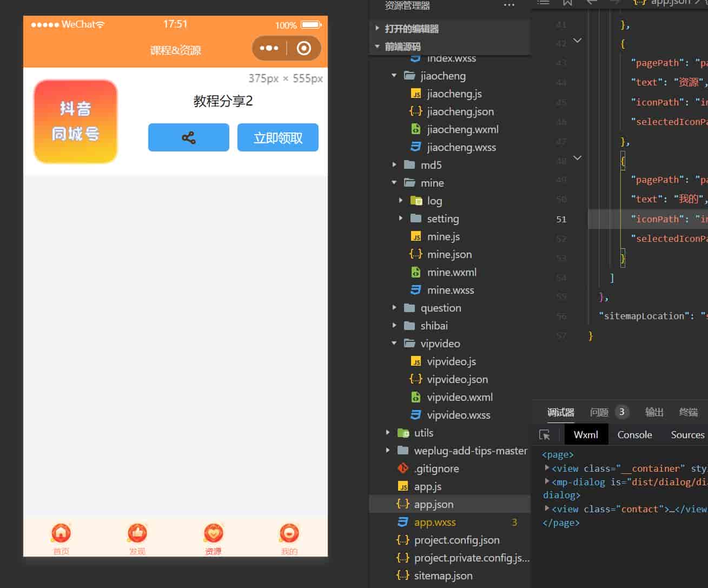
Task: Tap the 发现 thumbs-up tab icon
Action: point(137,534)
